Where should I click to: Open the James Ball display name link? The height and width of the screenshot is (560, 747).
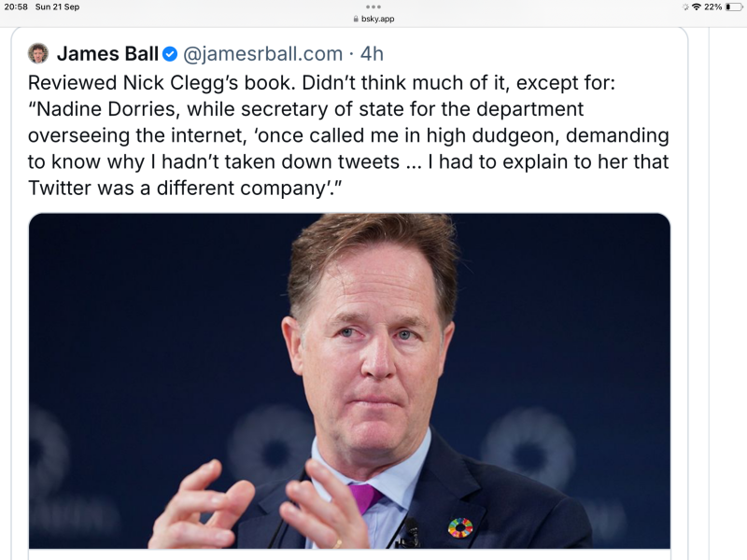pos(107,53)
